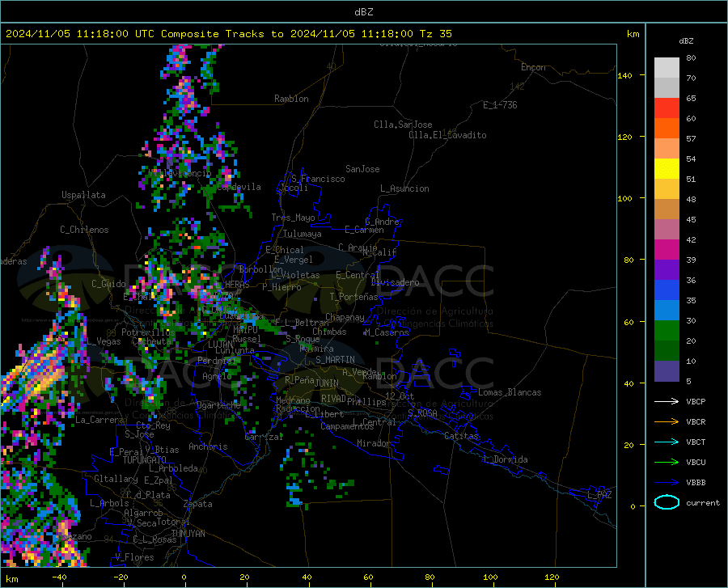Click the 'Uspallata' map label

pyautogui.click(x=83, y=195)
